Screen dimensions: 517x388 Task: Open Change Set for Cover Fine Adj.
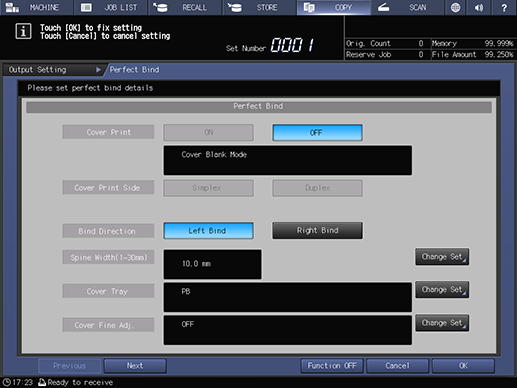point(442,323)
